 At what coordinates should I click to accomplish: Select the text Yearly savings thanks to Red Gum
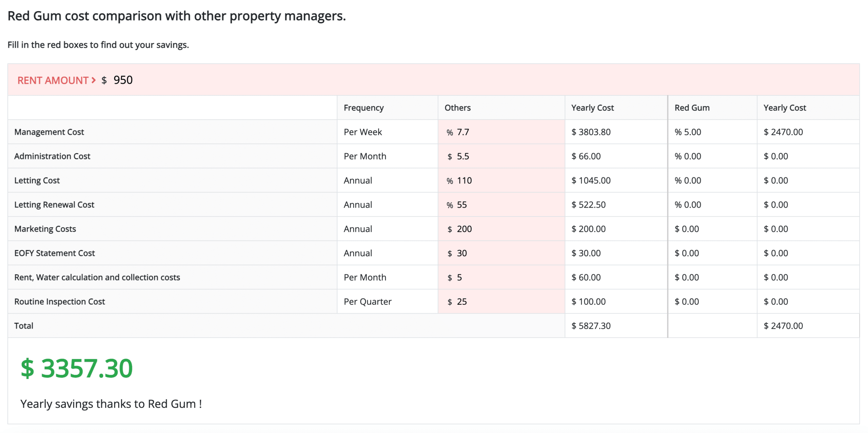point(111,404)
